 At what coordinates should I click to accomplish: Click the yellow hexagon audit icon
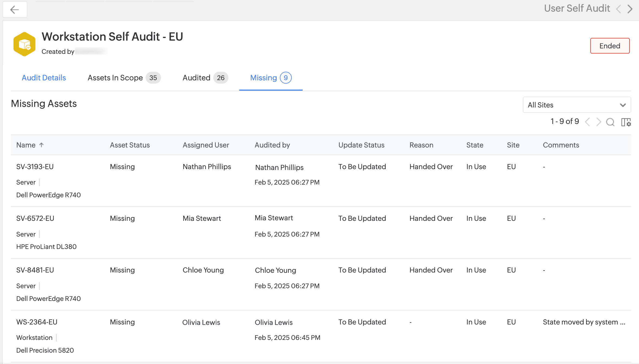point(24,44)
